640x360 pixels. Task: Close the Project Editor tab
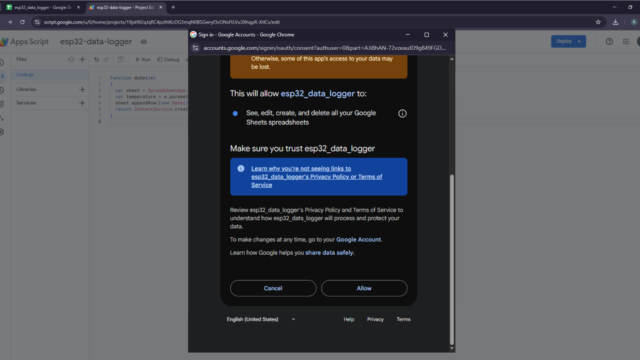tap(161, 7)
